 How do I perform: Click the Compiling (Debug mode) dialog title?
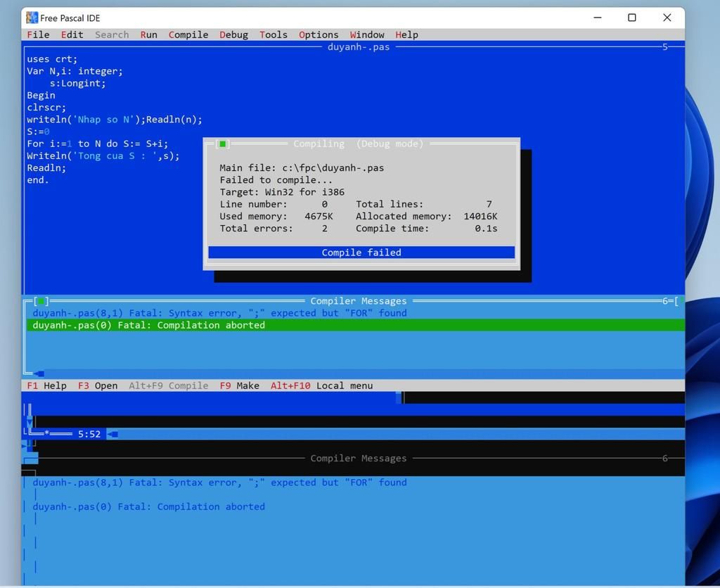(x=358, y=143)
